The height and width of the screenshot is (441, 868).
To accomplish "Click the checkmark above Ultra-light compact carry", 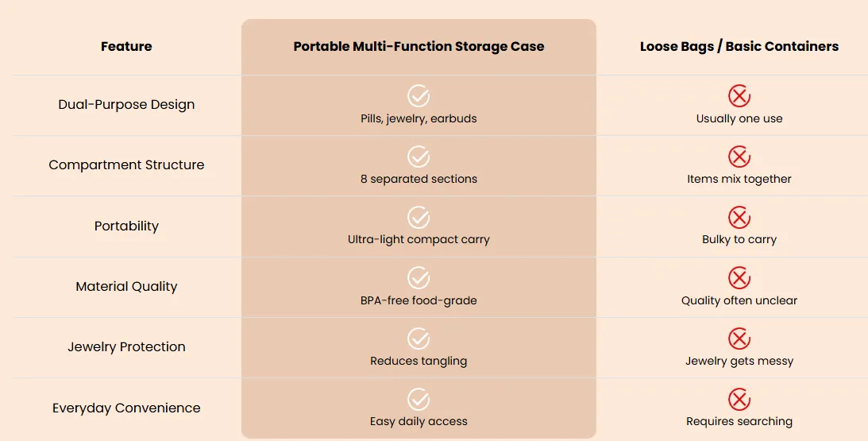I will tap(419, 217).
